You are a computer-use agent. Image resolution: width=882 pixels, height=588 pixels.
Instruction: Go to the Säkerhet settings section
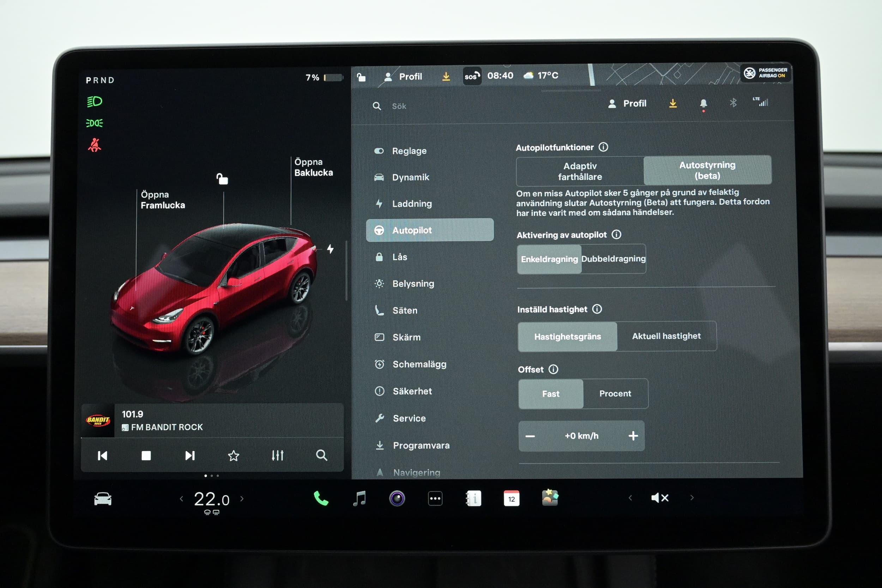click(x=412, y=391)
